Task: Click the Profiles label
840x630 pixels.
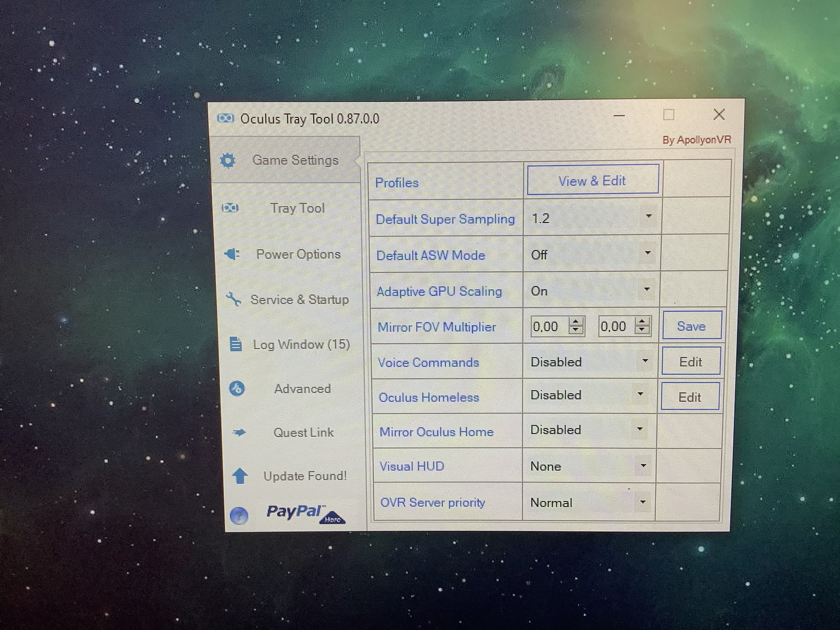Action: (397, 183)
